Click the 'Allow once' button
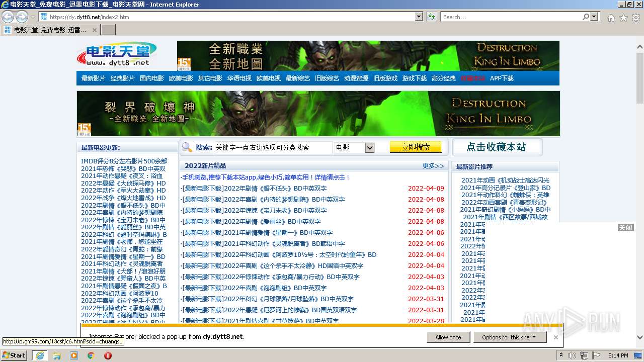 click(x=448, y=337)
